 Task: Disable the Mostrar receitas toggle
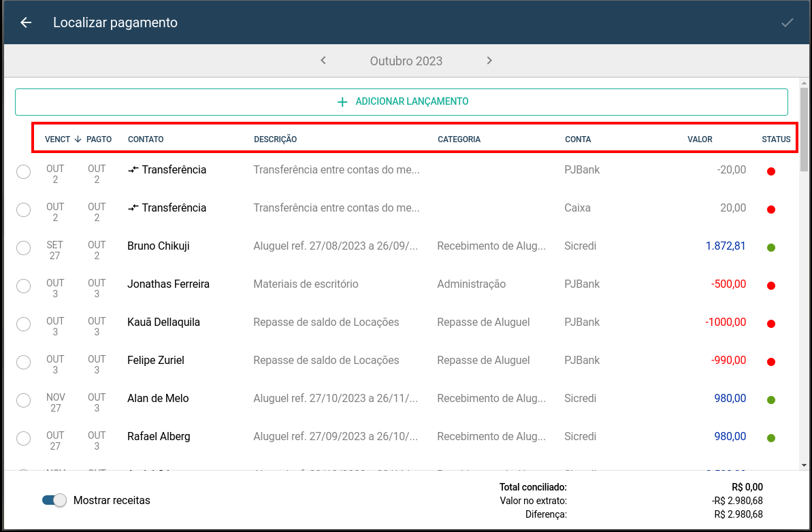tap(54, 501)
